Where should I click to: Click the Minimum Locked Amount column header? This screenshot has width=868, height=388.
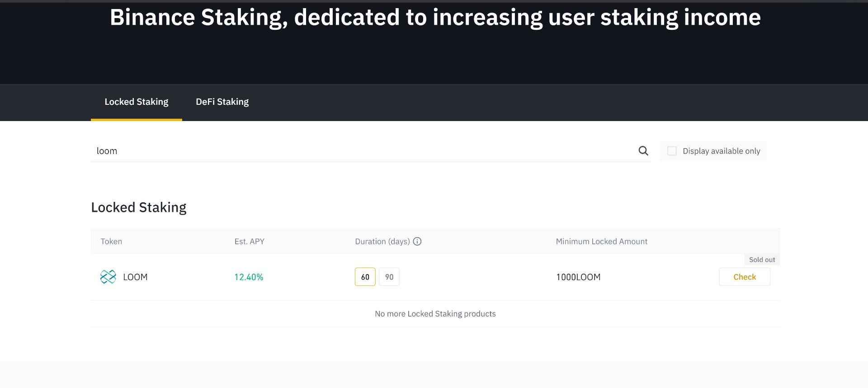pos(602,242)
